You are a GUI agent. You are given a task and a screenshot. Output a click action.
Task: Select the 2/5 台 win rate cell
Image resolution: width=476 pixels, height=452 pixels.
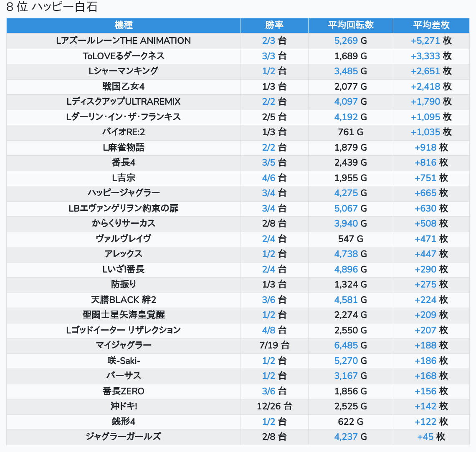274,117
